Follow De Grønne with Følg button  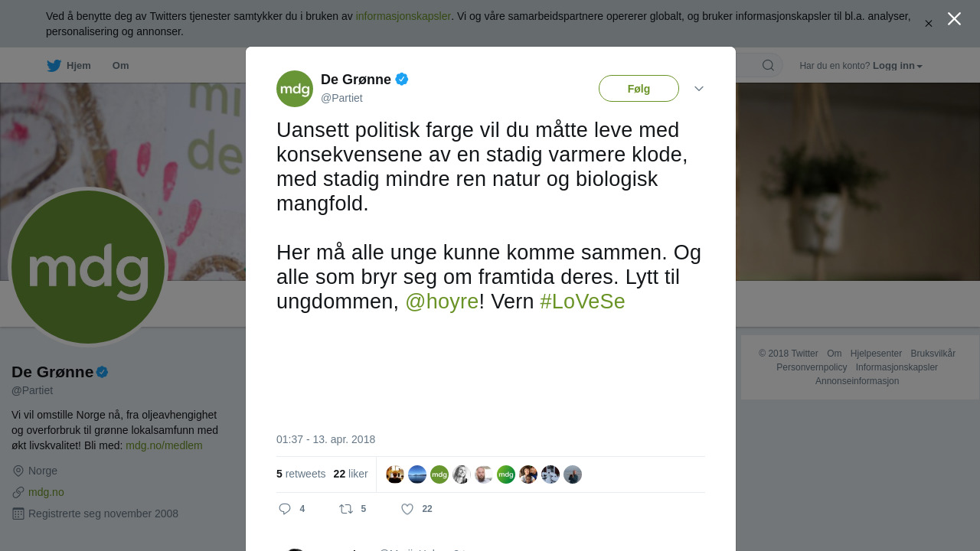[639, 89]
